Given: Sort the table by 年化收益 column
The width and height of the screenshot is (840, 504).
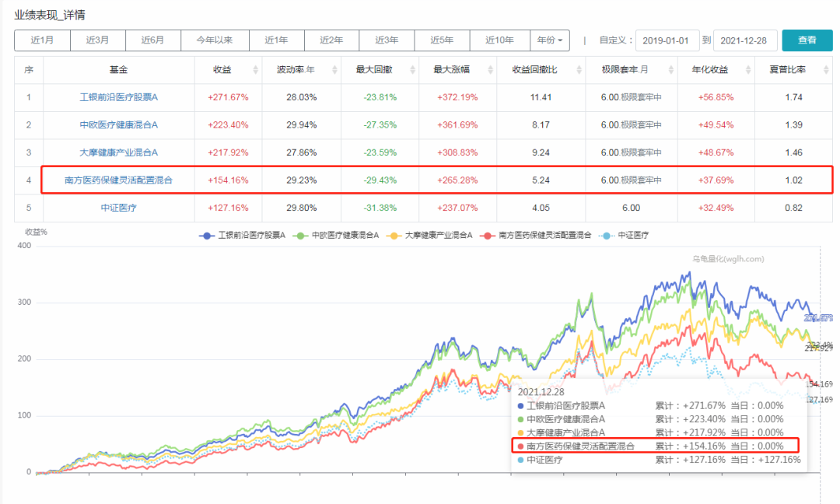Looking at the screenshot, I should [748, 70].
